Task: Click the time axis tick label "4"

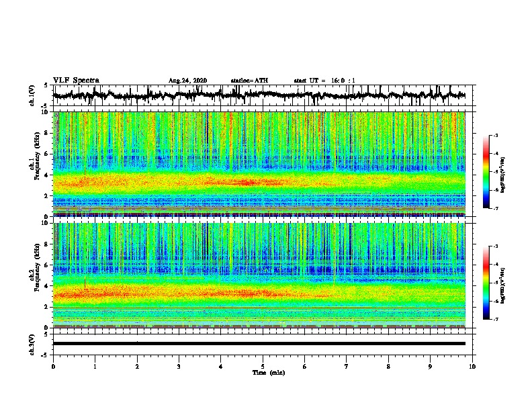Action: (x=221, y=367)
